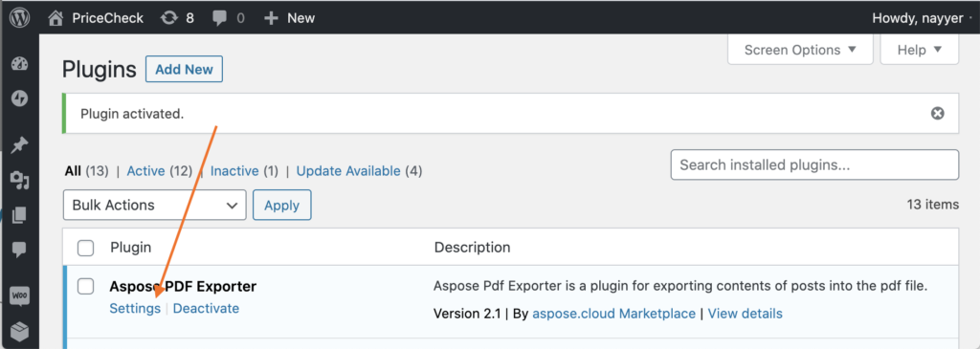Image resolution: width=980 pixels, height=349 pixels.
Task: Open comments bubble in admin bar
Action: pyautogui.click(x=228, y=18)
